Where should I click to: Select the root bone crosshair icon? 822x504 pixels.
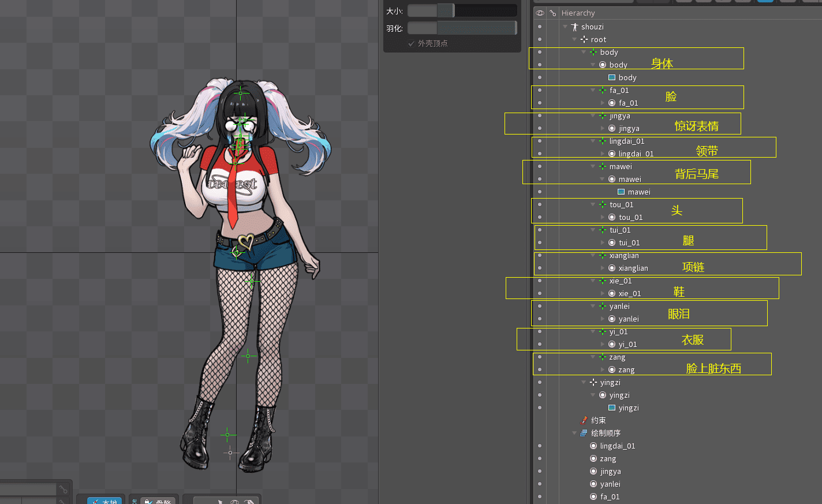pyautogui.click(x=584, y=40)
